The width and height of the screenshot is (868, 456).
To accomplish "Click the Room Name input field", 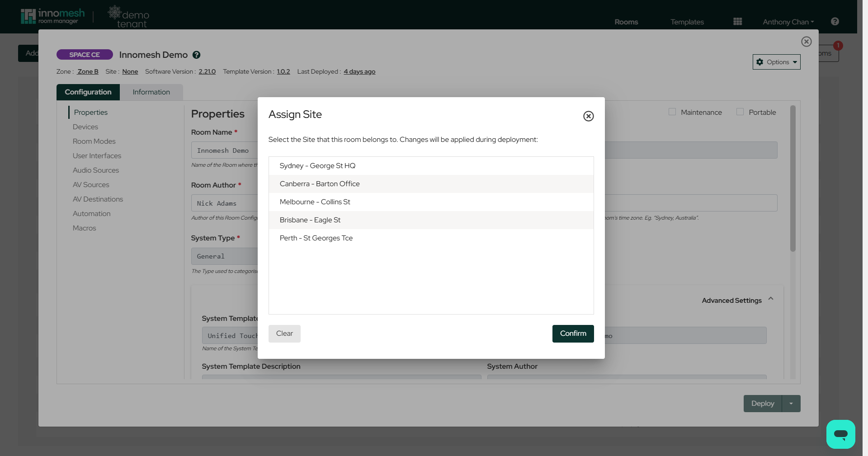I will (x=224, y=150).
